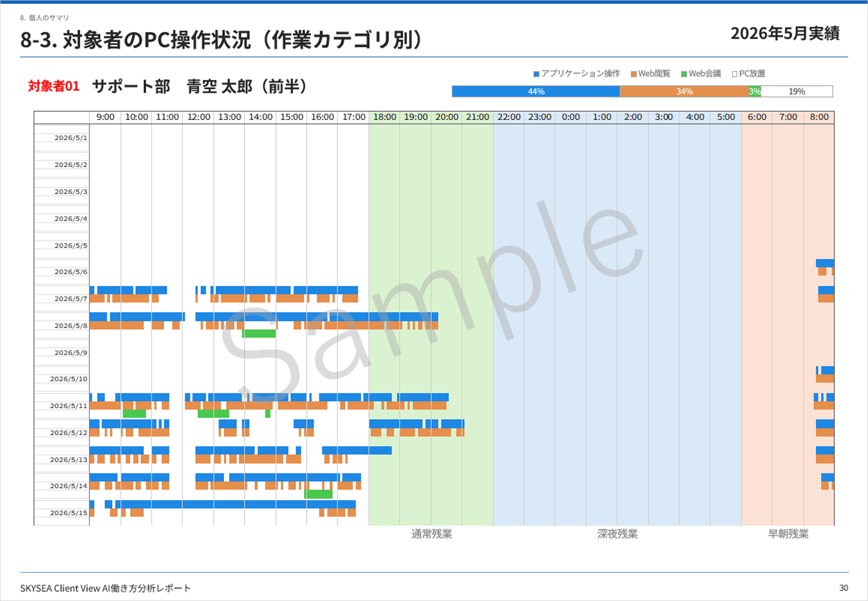Viewport: 868px width, 601px height.
Task: Click the 17:00 time column header
Action: [354, 117]
